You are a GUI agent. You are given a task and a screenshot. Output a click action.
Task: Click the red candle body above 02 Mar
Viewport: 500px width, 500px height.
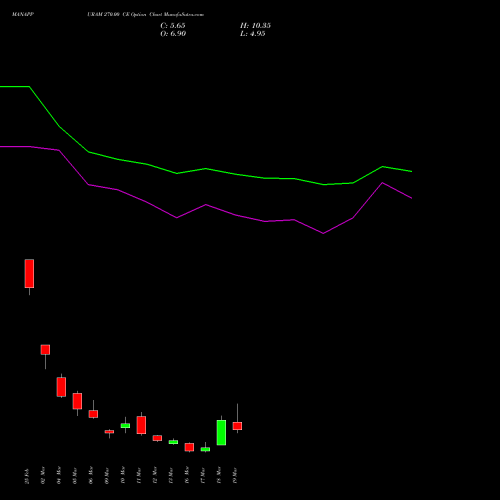point(45,350)
